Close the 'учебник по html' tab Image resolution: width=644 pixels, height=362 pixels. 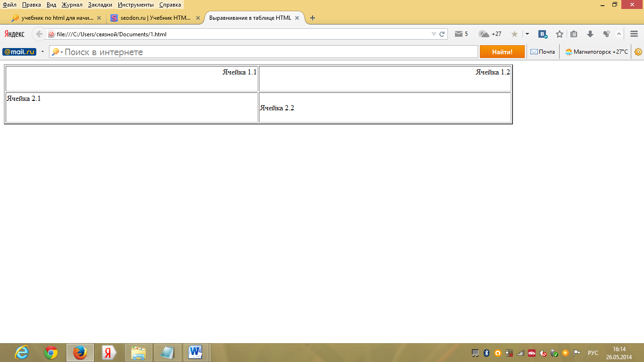tap(99, 18)
